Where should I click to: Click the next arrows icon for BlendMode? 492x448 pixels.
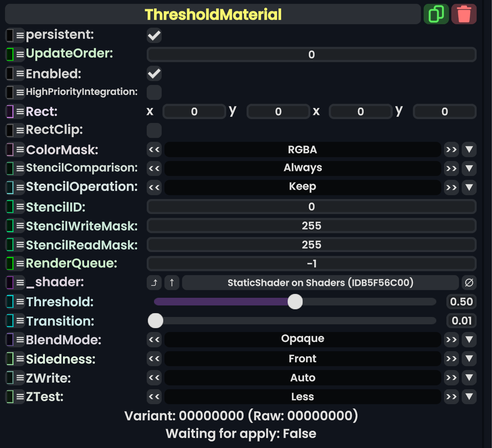(x=451, y=340)
